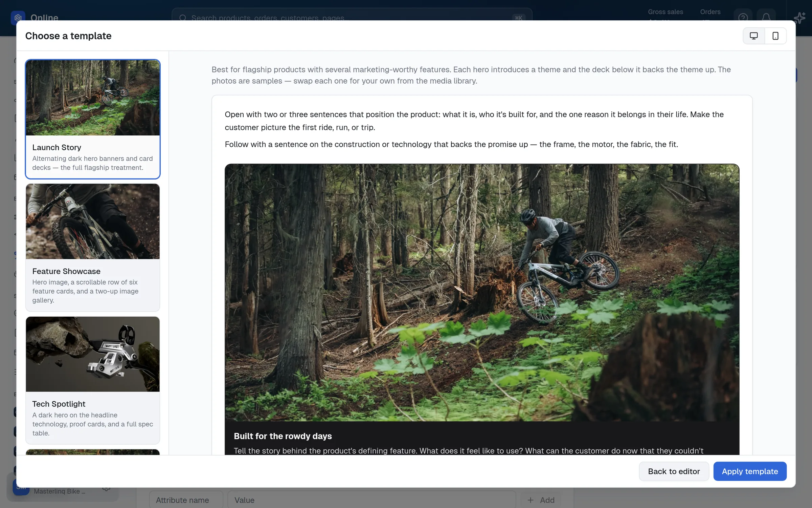812x508 pixels.
Task: Switch to mobile preview mode
Action: 775,36
